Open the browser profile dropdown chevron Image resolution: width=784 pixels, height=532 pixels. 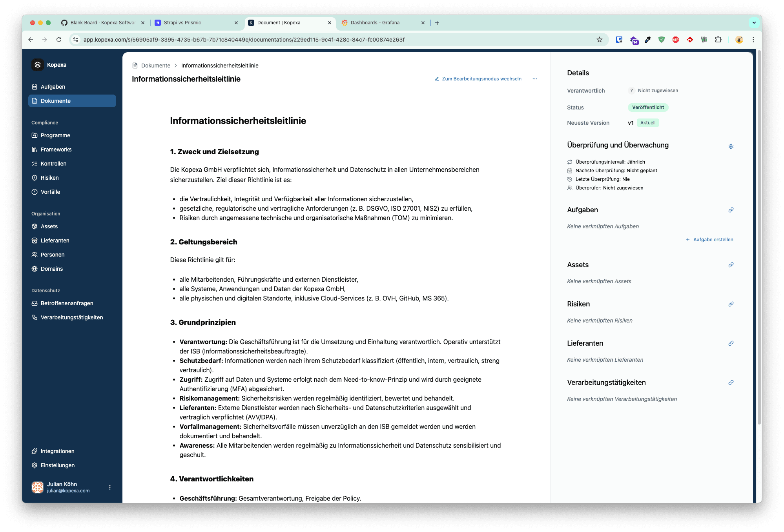(753, 22)
